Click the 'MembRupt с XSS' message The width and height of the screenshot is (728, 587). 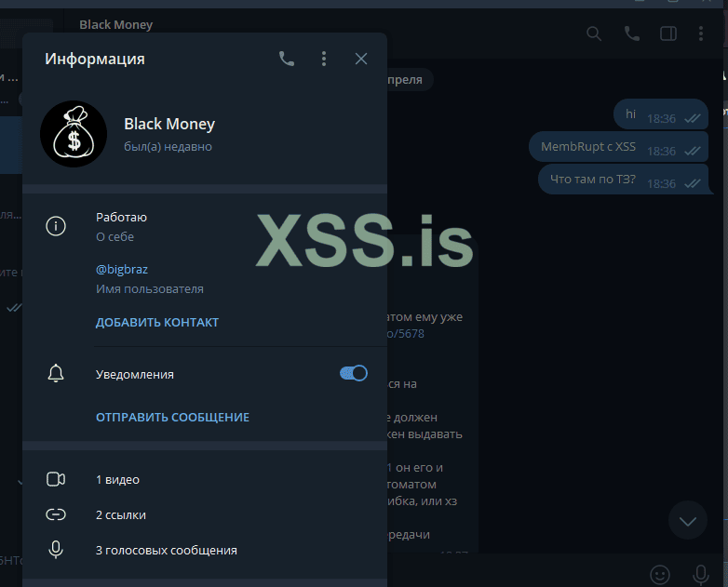618,147
